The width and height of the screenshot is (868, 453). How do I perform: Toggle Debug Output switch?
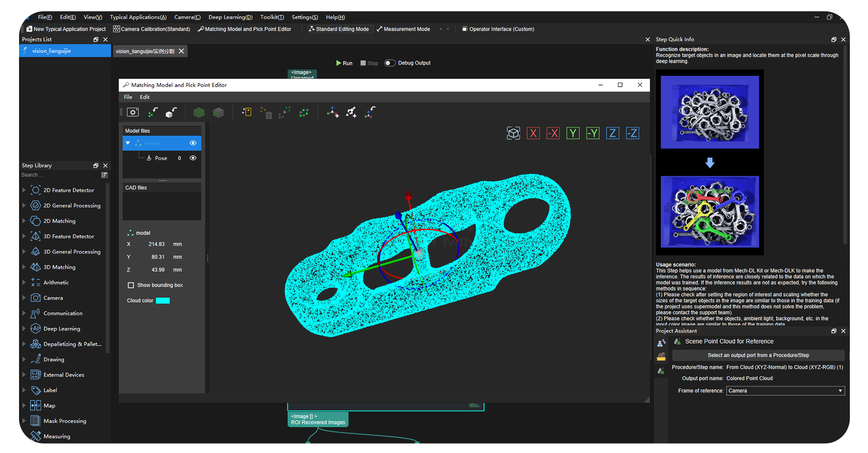click(390, 63)
